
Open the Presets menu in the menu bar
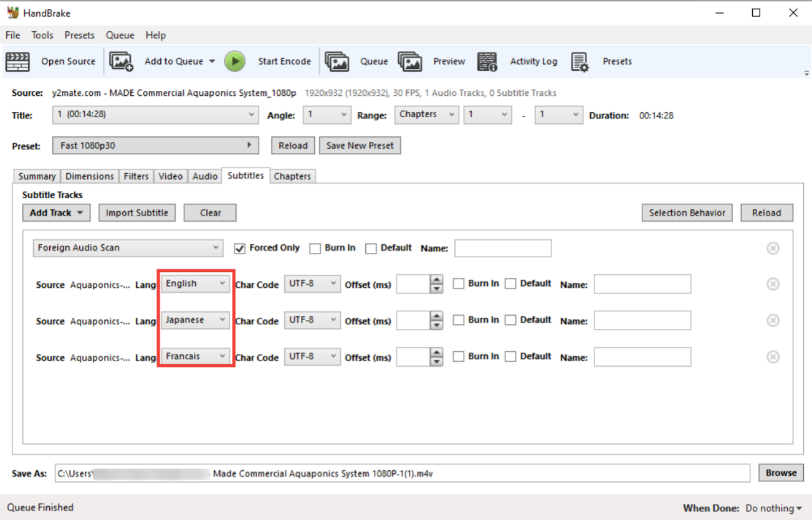pos(80,35)
